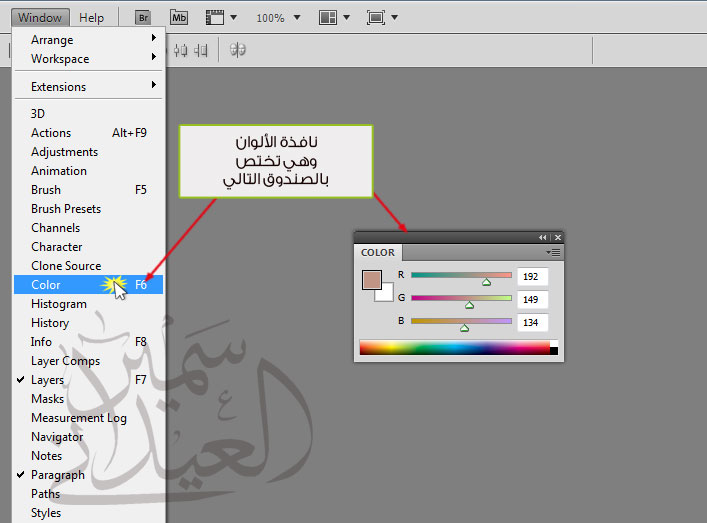The height and width of the screenshot is (523, 707).
Task: Open the Color panel flyout menu icon
Action: 553,252
